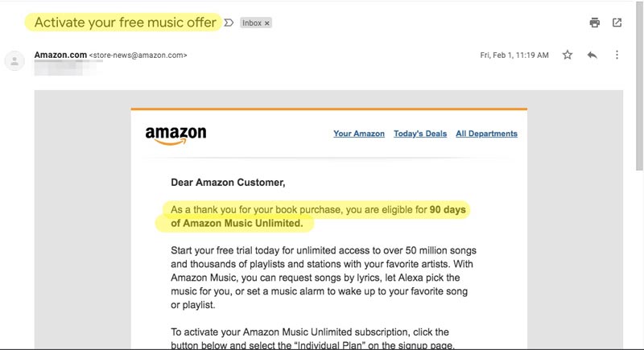Click the bold '90 days' offer text

coord(448,210)
